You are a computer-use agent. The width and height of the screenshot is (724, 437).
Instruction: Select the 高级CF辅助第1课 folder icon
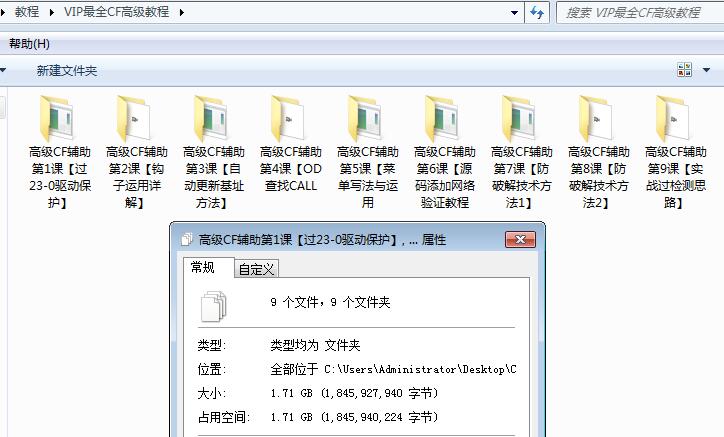[x=57, y=119]
